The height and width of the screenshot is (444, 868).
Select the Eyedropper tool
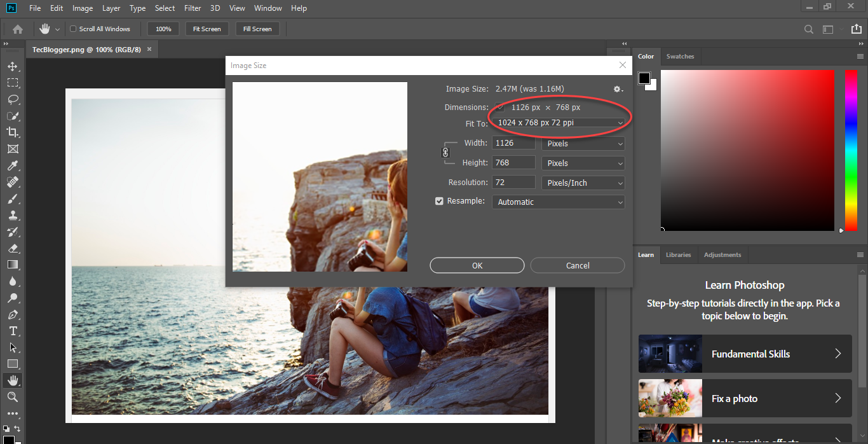[x=12, y=165]
